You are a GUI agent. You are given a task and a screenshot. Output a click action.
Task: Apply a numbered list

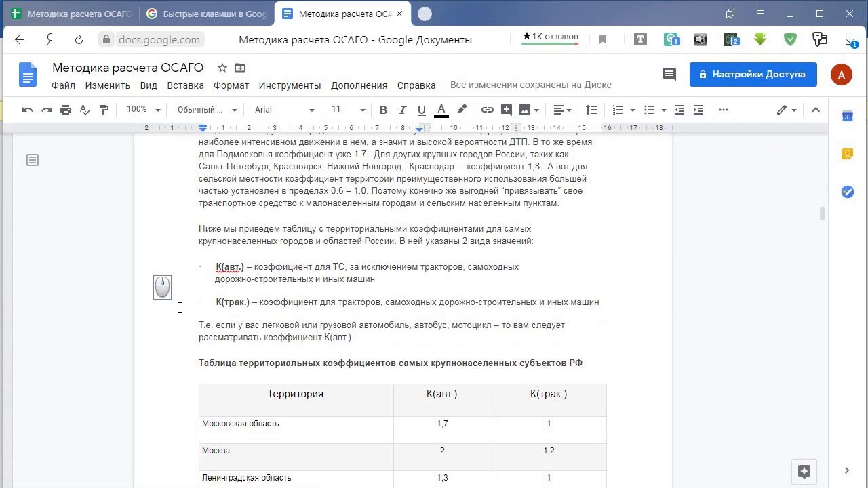618,110
